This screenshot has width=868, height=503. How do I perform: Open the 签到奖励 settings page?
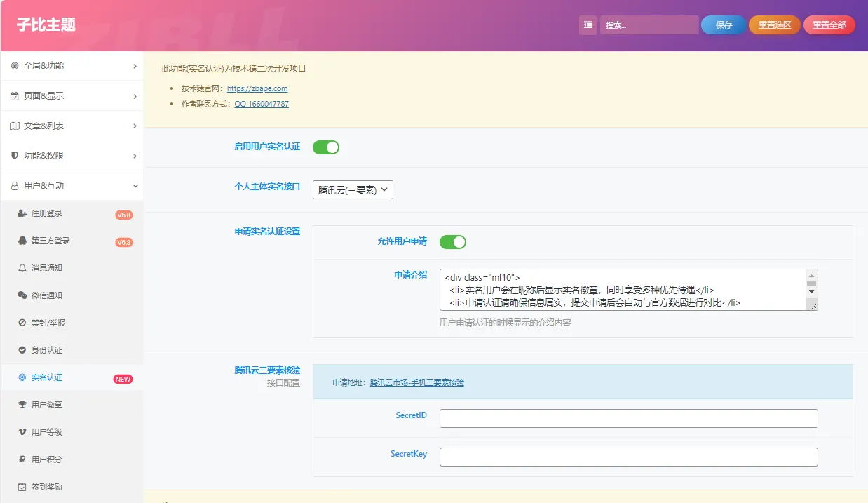point(72,487)
